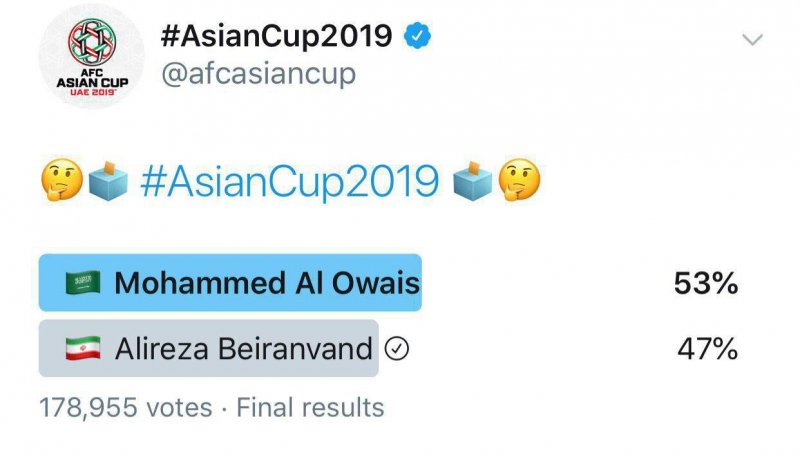Open the #AsianCup2019 hashtag in the tweet
The width and height of the screenshot is (800, 464).
[290, 181]
